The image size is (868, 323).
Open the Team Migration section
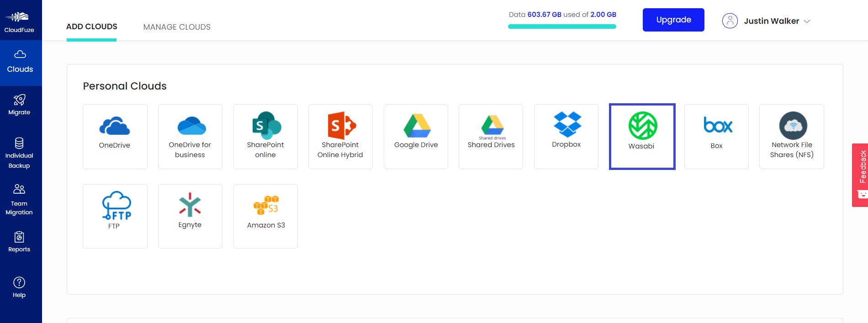[x=20, y=200]
